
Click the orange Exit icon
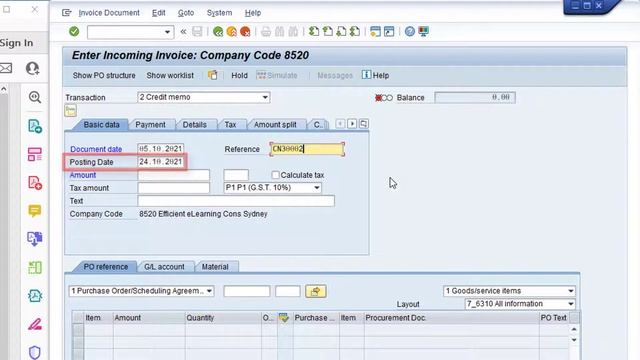[x=231, y=31]
